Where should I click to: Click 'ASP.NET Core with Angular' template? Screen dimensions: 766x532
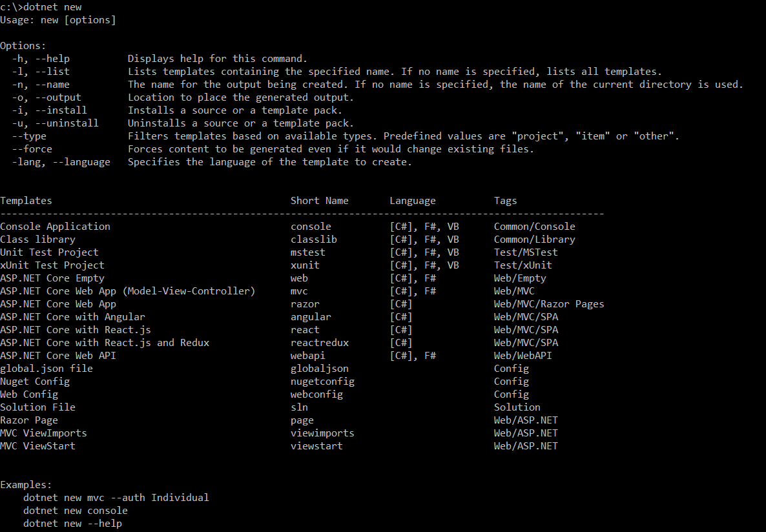pos(73,317)
